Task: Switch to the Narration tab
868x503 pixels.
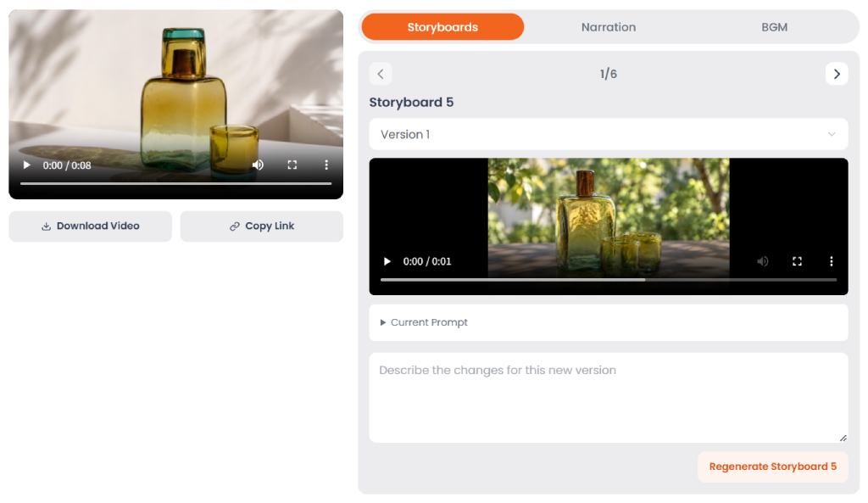Action: coord(609,27)
